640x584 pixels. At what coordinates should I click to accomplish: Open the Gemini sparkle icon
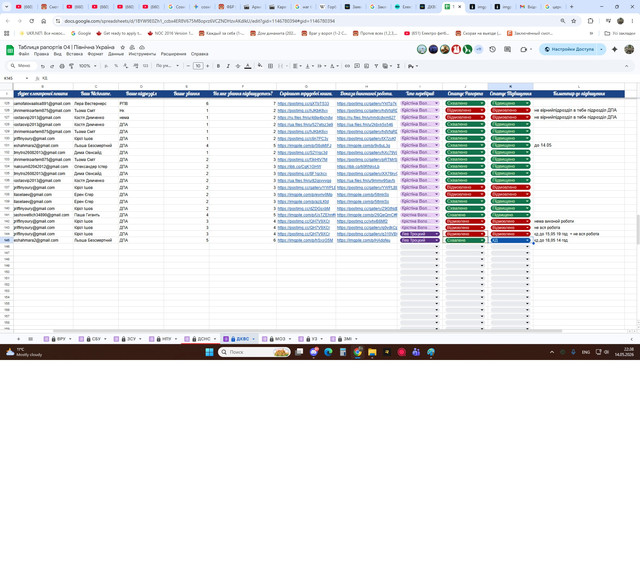(614, 49)
